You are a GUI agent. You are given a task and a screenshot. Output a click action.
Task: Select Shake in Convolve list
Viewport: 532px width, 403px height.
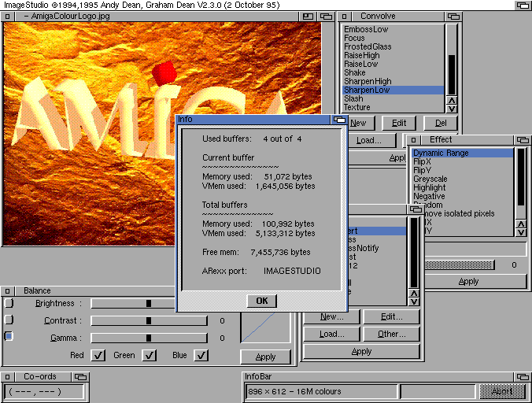[x=393, y=72]
